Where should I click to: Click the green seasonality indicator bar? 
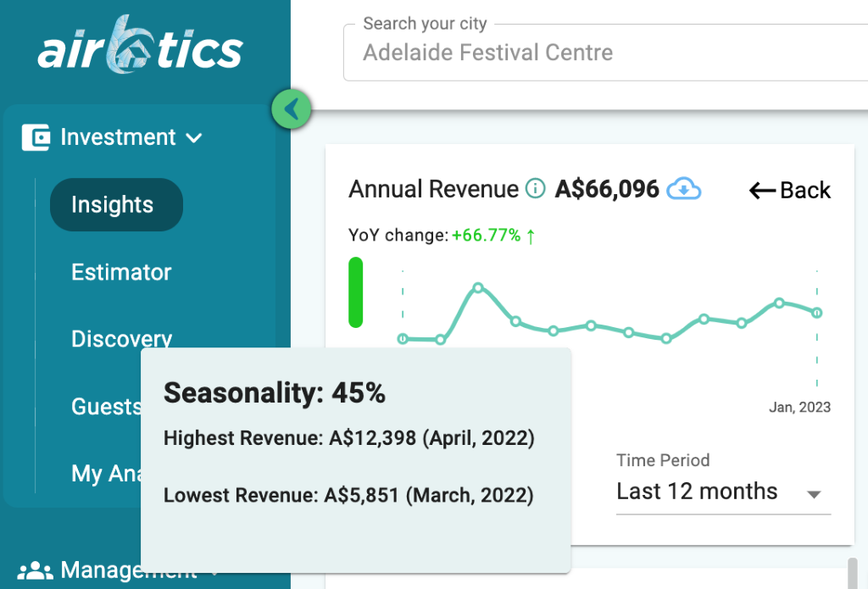355,292
